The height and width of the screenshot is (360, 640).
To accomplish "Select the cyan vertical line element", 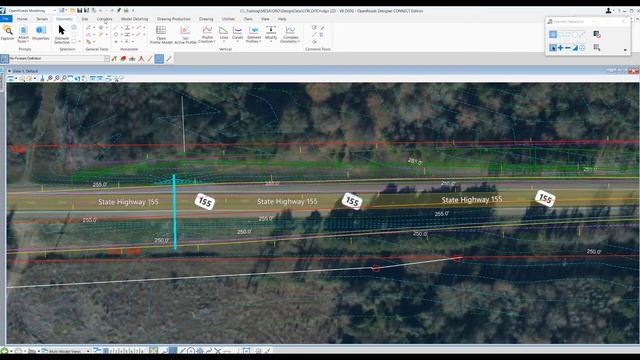I will tap(174, 212).
